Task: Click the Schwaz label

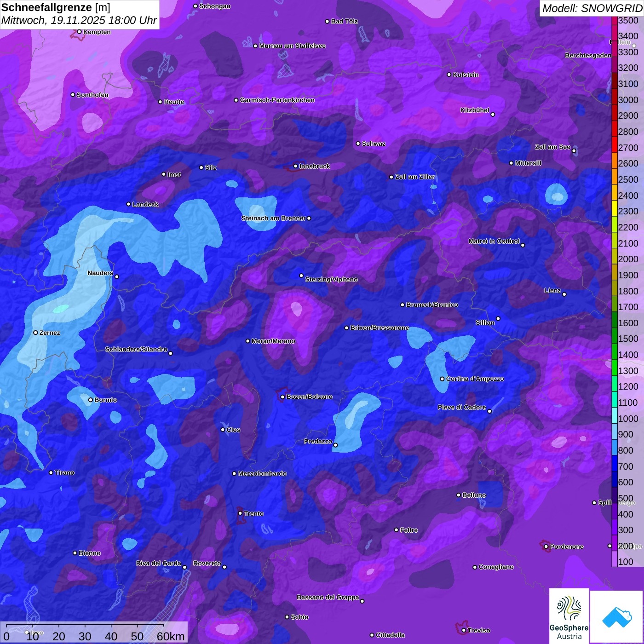Action: pyautogui.click(x=374, y=144)
